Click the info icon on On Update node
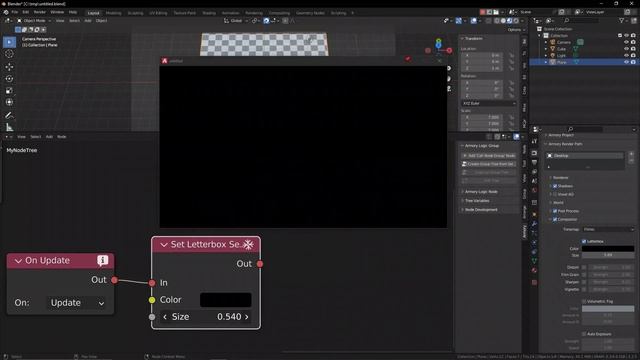The width and height of the screenshot is (640, 360). click(x=102, y=260)
